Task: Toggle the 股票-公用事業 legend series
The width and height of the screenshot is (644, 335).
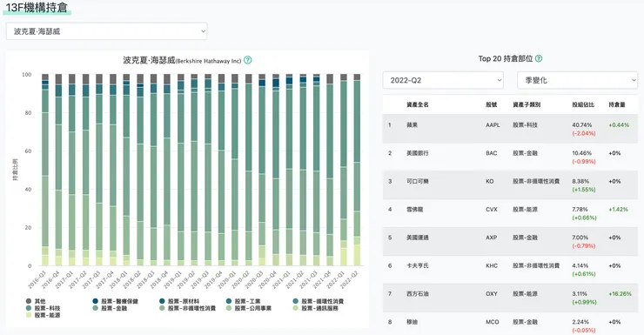Action: (249, 308)
